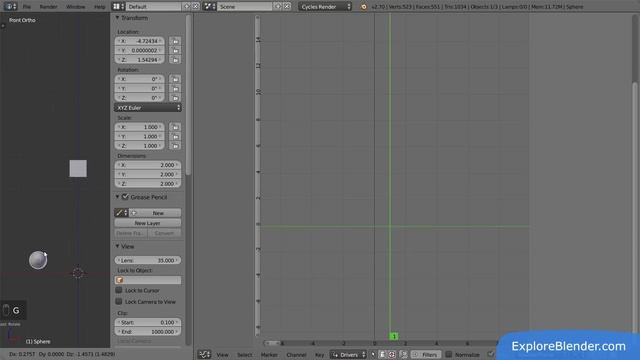Open the Scene selector field
The image size is (640, 360).
coord(244,7)
